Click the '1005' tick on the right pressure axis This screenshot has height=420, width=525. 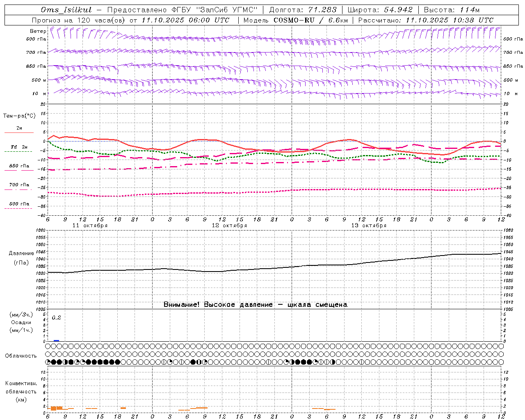click(x=508, y=309)
